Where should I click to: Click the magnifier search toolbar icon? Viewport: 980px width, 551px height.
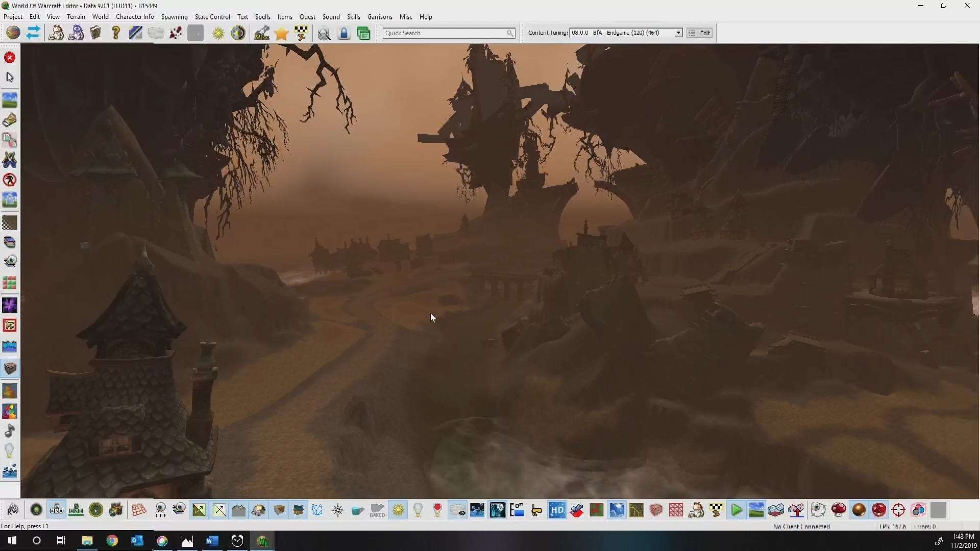[324, 34]
